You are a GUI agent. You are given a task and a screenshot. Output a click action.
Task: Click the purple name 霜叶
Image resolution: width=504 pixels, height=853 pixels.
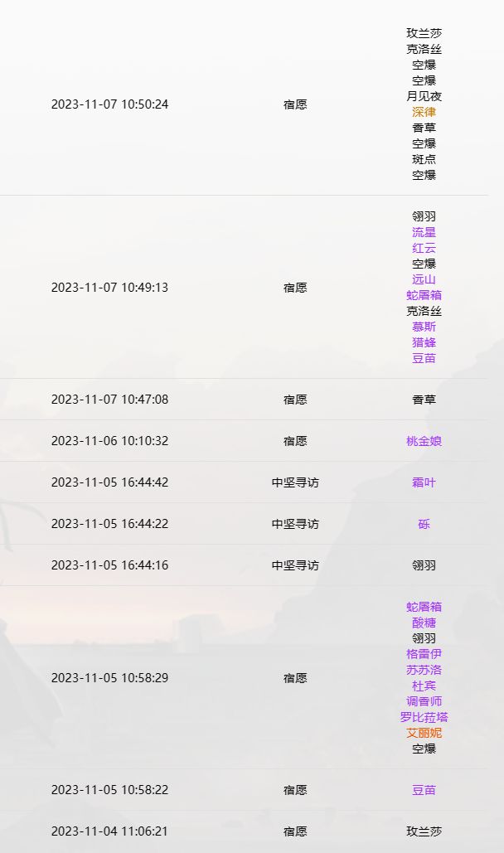point(424,482)
